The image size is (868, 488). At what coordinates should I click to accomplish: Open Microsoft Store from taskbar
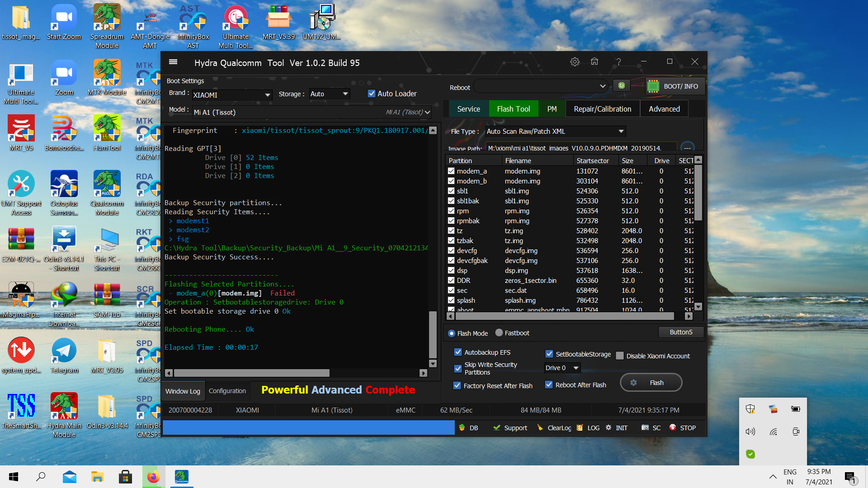125,477
